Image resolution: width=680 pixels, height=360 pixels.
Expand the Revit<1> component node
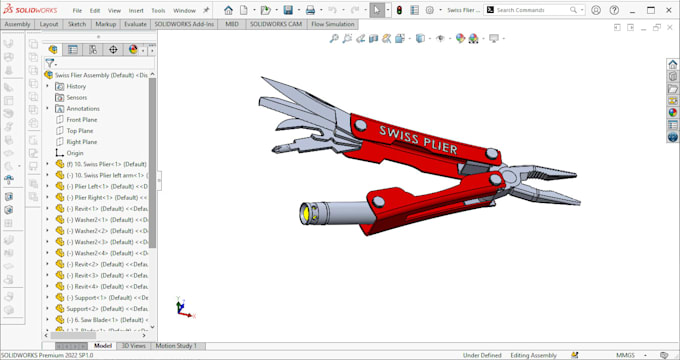(48, 209)
